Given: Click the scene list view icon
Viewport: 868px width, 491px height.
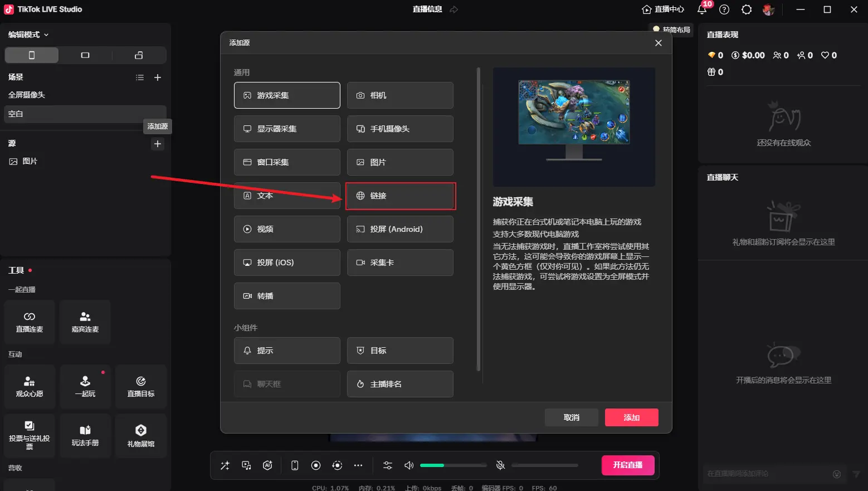Looking at the screenshot, I should pyautogui.click(x=140, y=77).
